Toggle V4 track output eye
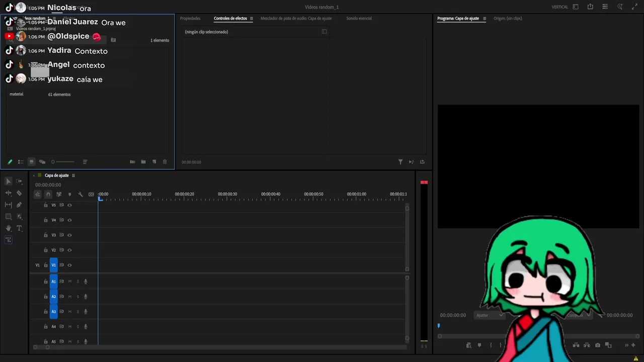This screenshot has width=644, height=362. tap(69, 220)
